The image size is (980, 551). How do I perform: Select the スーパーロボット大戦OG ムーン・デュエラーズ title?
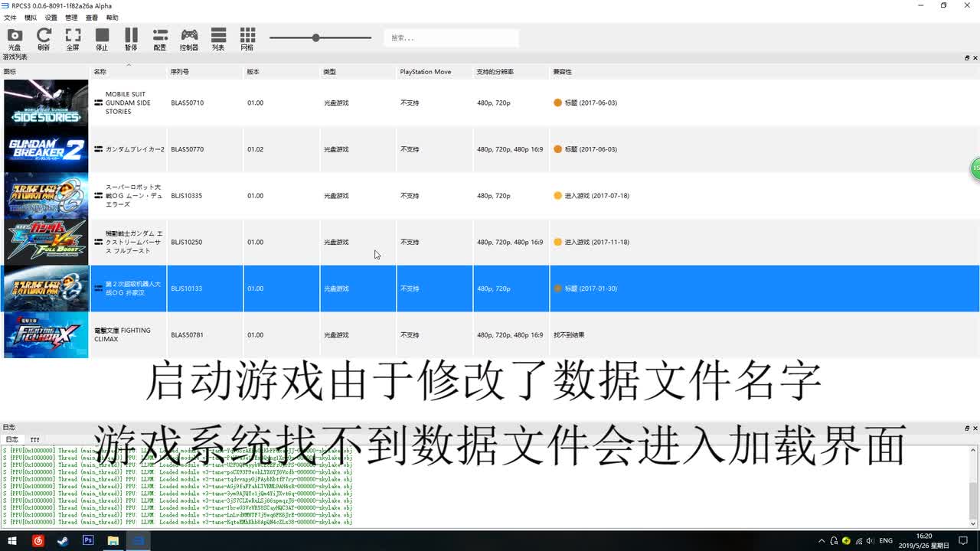click(x=133, y=196)
